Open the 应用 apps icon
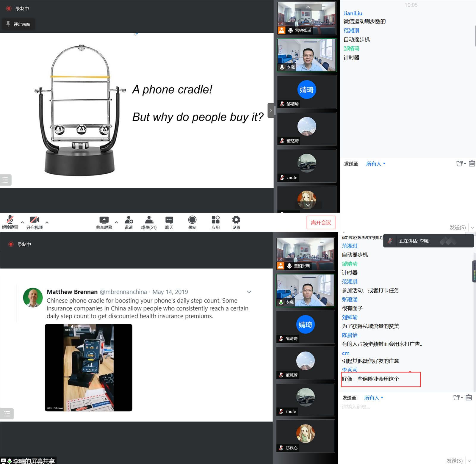476x464 pixels. (x=215, y=222)
